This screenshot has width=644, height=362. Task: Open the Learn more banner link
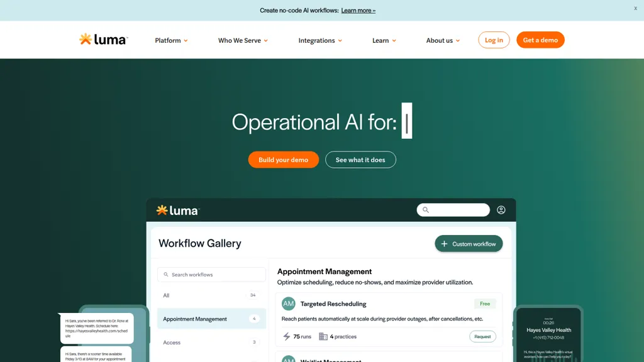358,10
